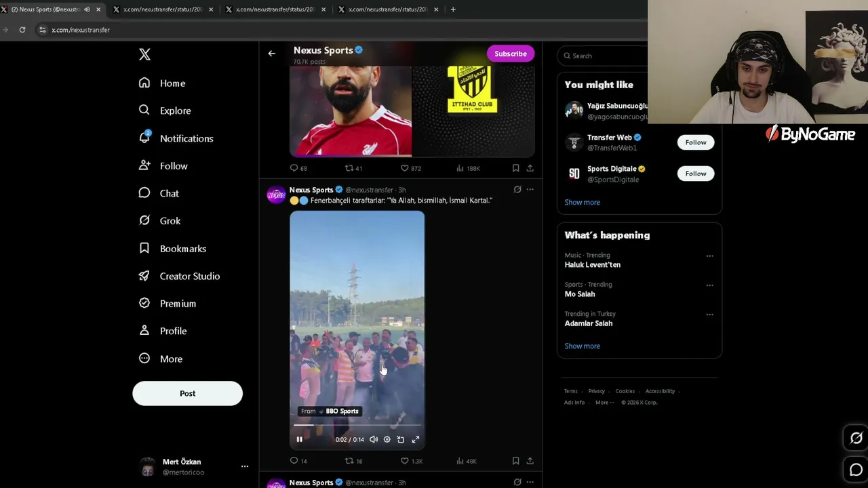Reload the page with the browser refresh icon
This screenshot has width=868, height=488.
[22, 30]
